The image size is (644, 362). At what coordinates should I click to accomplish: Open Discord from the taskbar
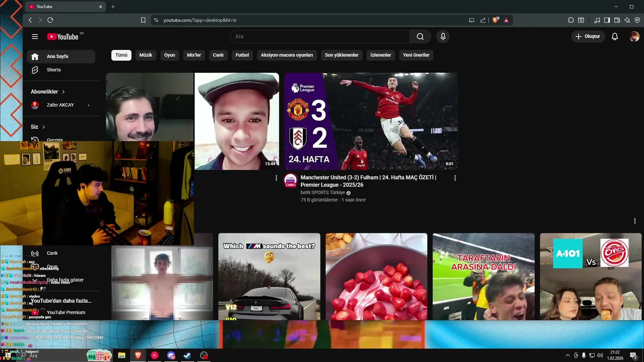[x=171, y=355]
